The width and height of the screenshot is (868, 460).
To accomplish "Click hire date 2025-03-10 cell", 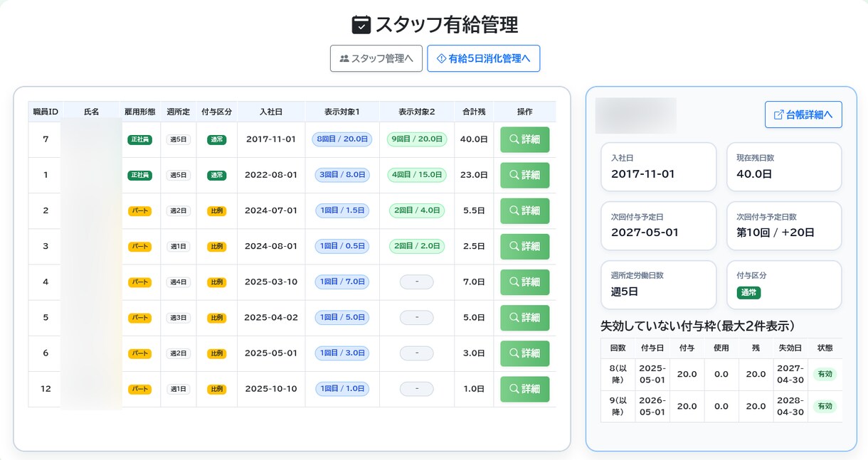I will 271,282.
